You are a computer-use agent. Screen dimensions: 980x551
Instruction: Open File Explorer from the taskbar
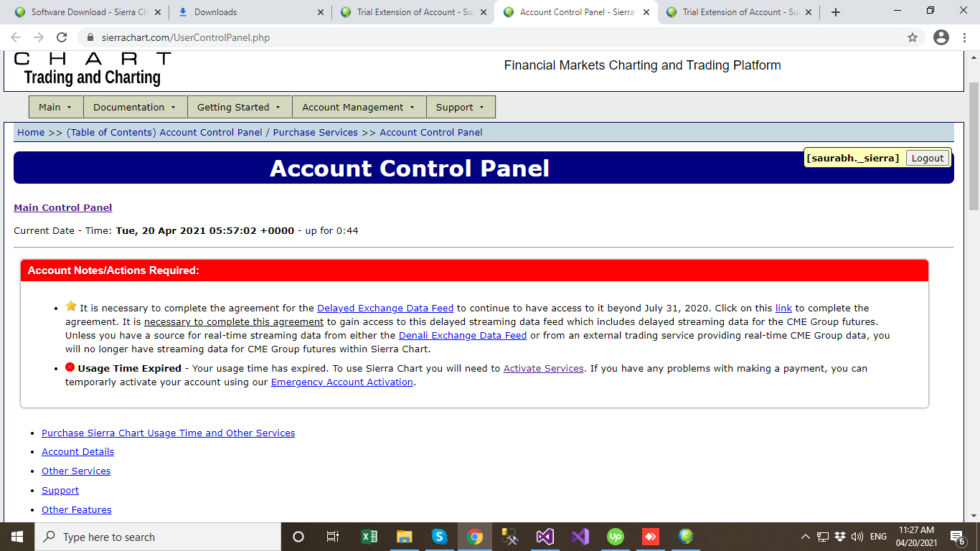click(x=404, y=537)
